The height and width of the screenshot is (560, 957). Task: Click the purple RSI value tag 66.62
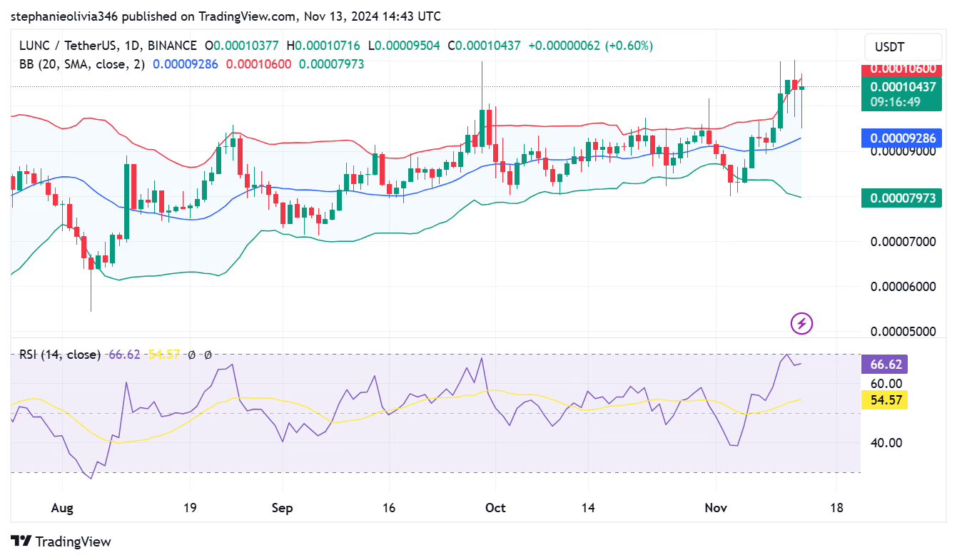[885, 365]
